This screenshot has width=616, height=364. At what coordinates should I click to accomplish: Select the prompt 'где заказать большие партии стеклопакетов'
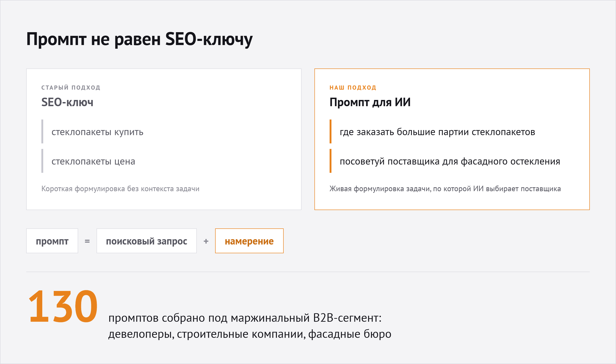pyautogui.click(x=437, y=132)
